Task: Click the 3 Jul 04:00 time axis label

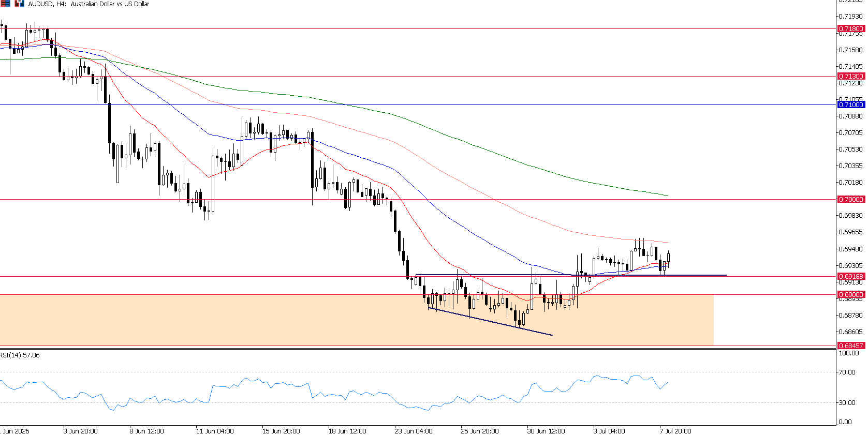Action: click(609, 431)
